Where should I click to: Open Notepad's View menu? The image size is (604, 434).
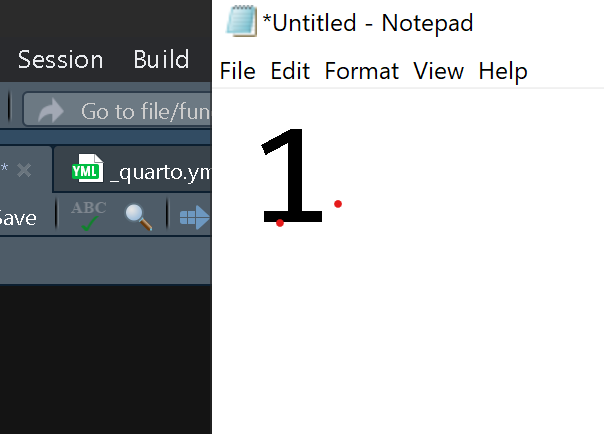439,71
